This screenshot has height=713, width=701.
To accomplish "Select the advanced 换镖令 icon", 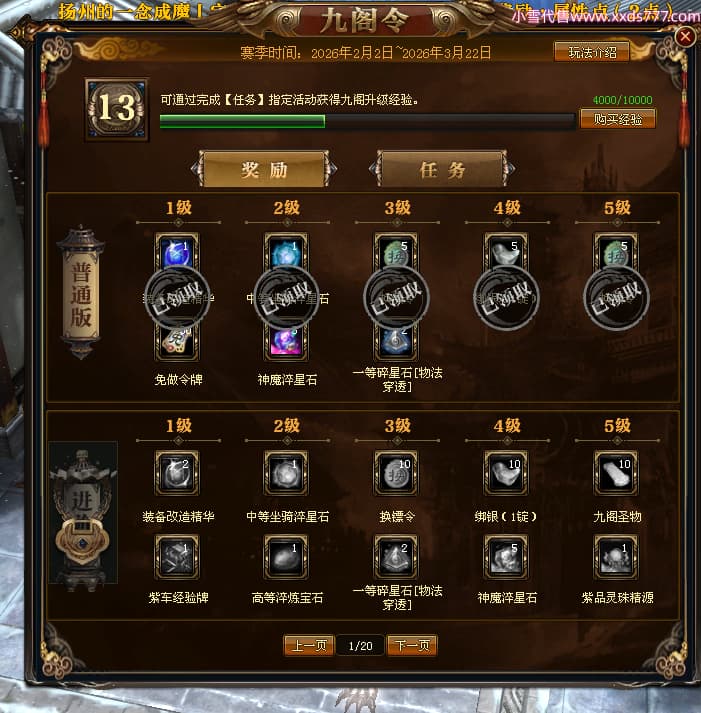I will [396, 472].
